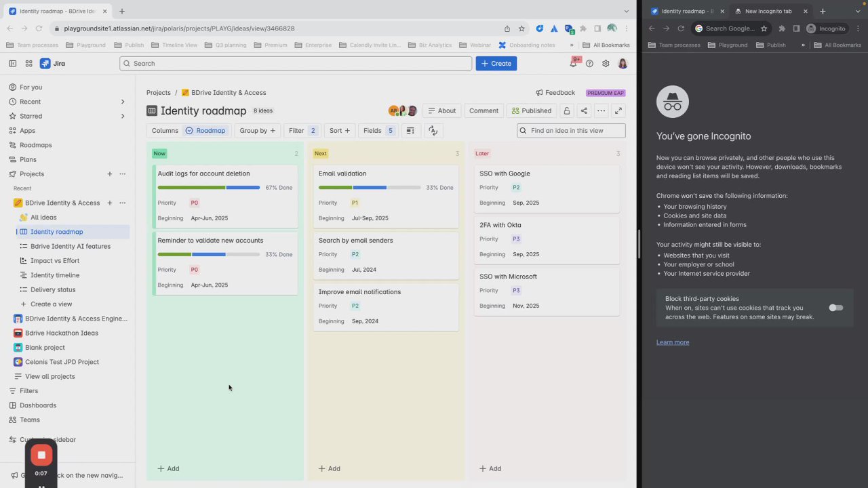Open the Jira help icon
The width and height of the screenshot is (868, 488).
click(x=589, y=63)
